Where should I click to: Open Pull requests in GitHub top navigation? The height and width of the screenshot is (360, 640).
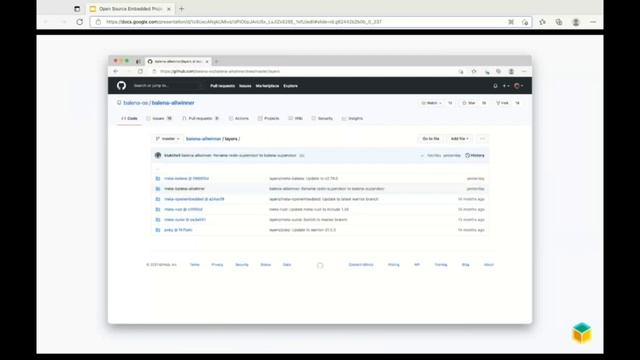(222, 86)
